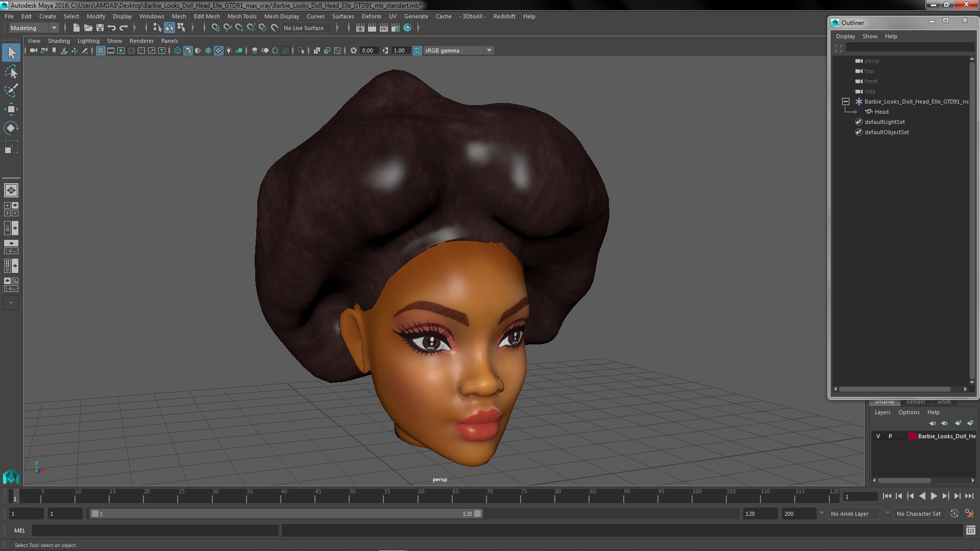Click the time range slider bar
The height and width of the screenshot is (551, 980).
pyautogui.click(x=286, y=514)
